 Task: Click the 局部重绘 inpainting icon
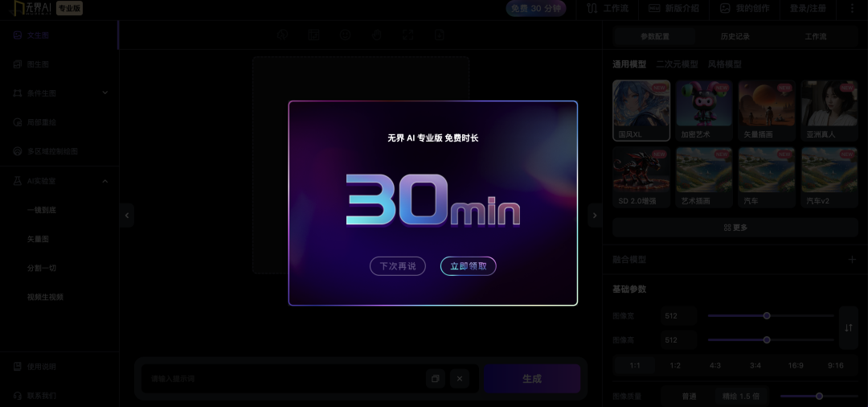(x=18, y=122)
